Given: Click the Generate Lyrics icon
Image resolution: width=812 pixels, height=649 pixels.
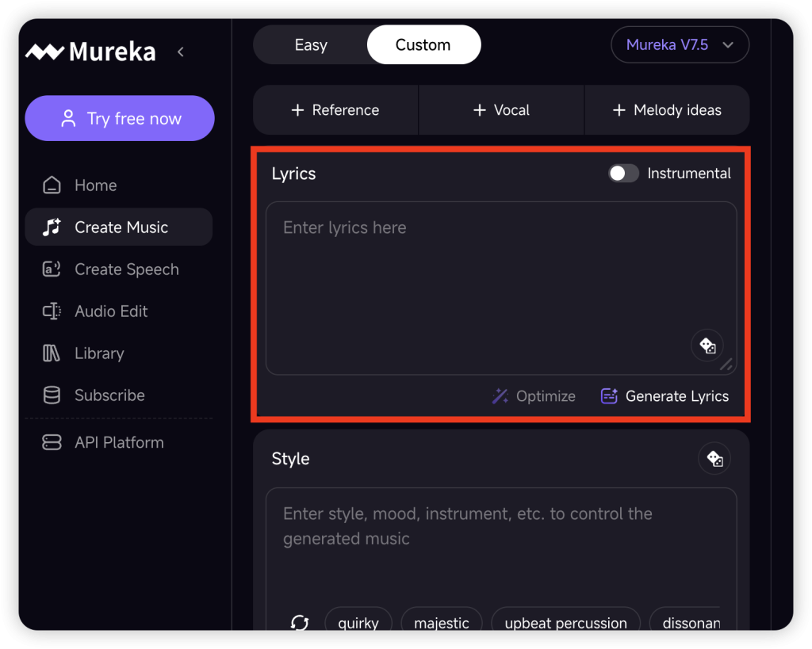Looking at the screenshot, I should click(609, 396).
